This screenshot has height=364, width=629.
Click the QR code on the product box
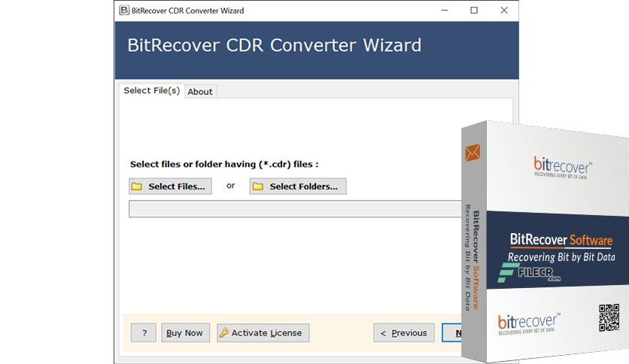click(x=609, y=317)
